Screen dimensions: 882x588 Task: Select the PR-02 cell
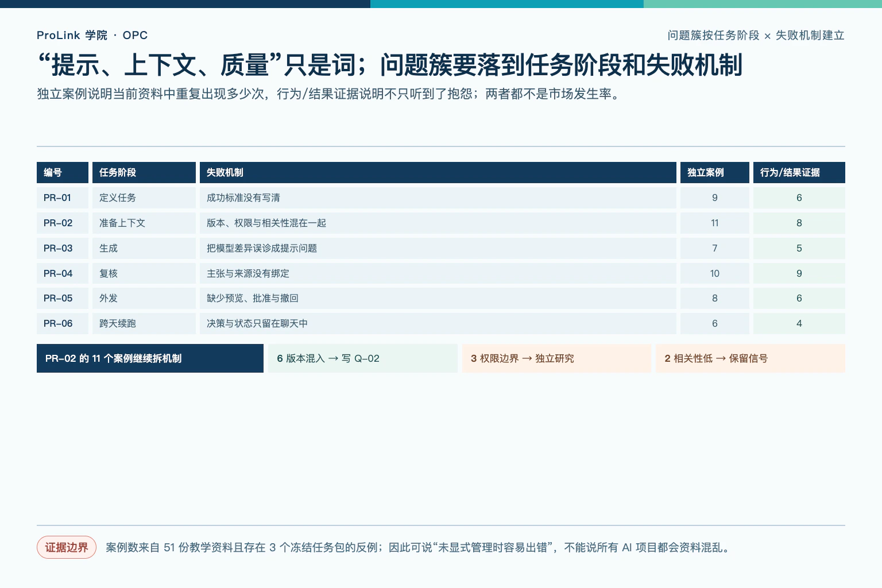[x=63, y=223]
